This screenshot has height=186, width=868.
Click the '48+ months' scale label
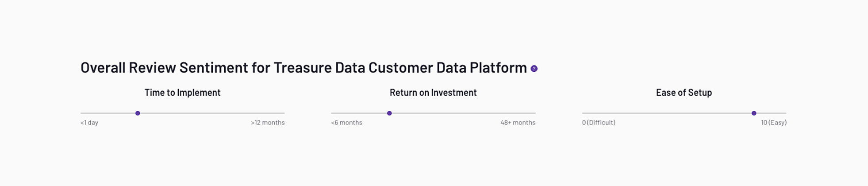click(x=518, y=123)
